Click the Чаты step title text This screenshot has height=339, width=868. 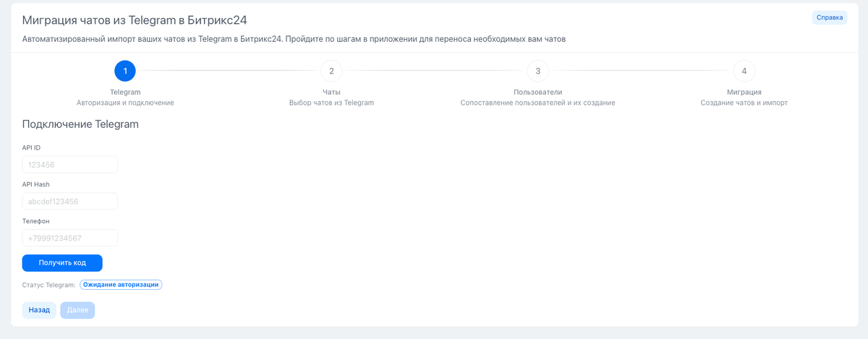tap(331, 92)
